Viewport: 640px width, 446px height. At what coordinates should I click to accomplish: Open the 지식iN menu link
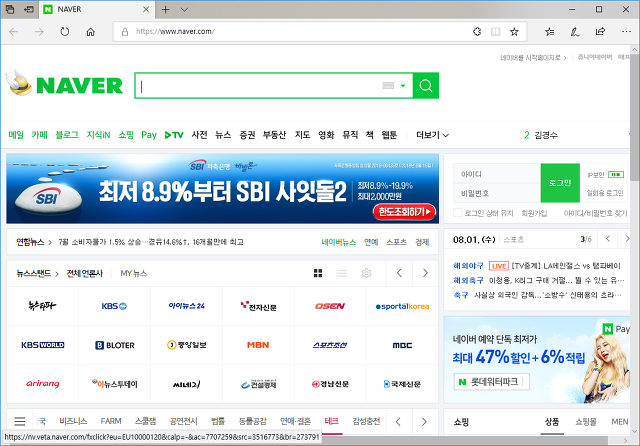(98, 135)
